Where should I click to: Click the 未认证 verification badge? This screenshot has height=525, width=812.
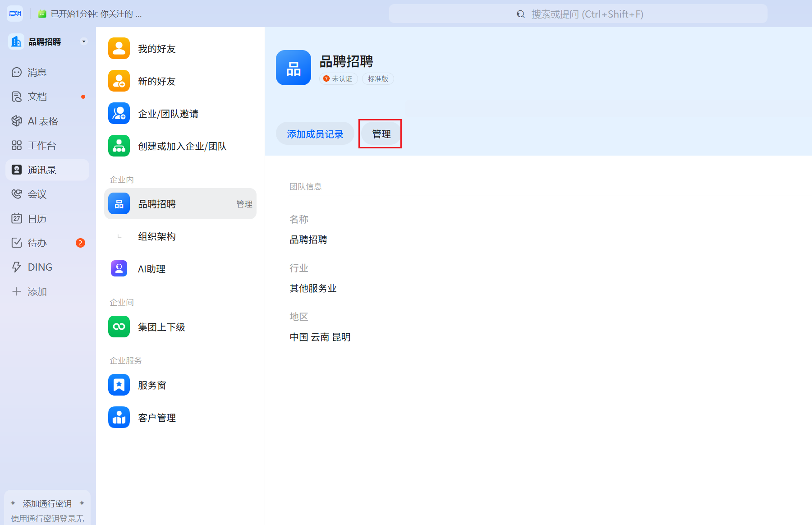[338, 79]
